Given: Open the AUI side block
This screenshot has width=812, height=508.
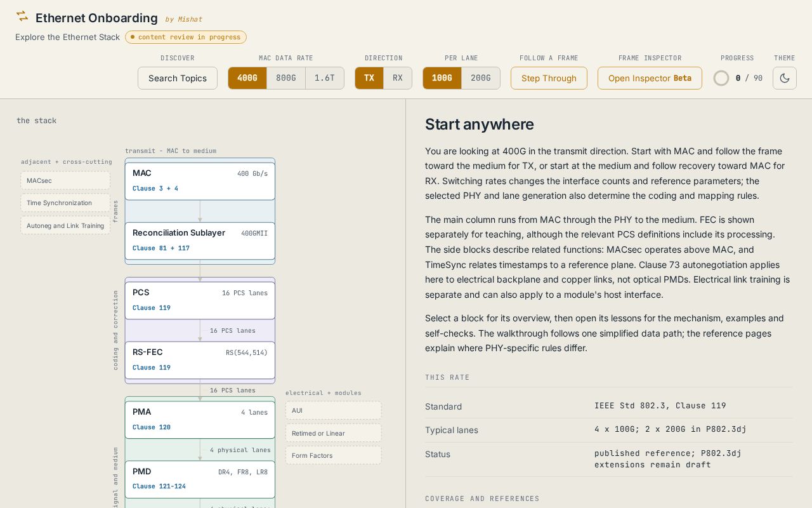Looking at the screenshot, I should click(x=333, y=410).
